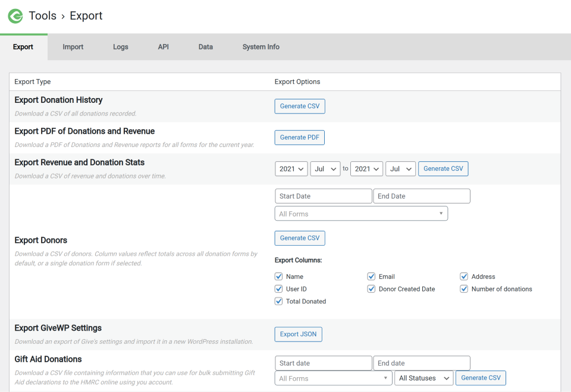Image resolution: width=571 pixels, height=392 pixels.
Task: Click the Generate PDF button
Action: click(299, 138)
